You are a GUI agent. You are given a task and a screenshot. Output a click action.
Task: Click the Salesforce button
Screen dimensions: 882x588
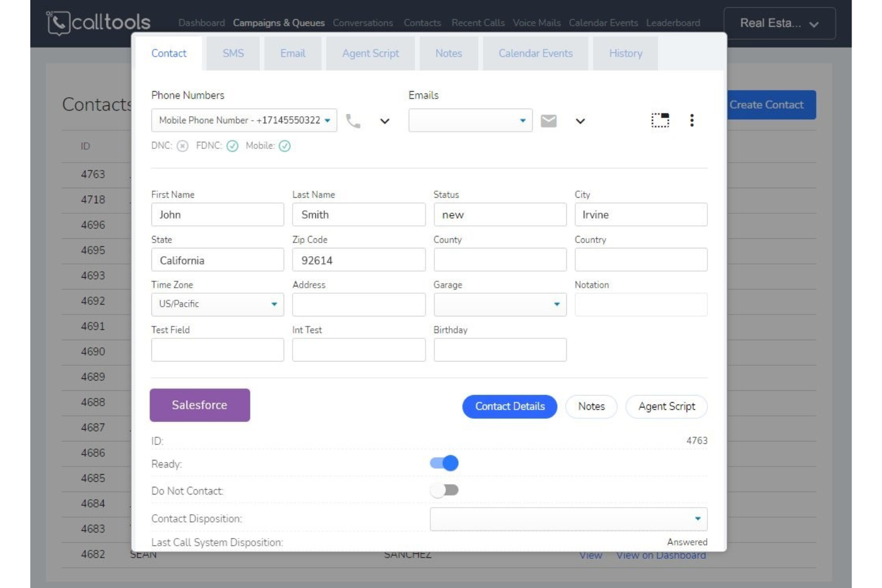(x=200, y=405)
